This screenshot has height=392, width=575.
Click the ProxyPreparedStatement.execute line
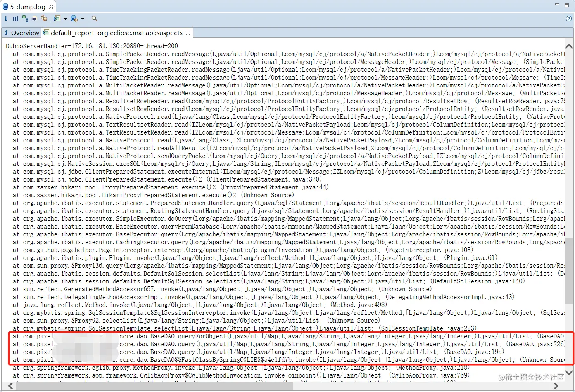(x=170, y=187)
